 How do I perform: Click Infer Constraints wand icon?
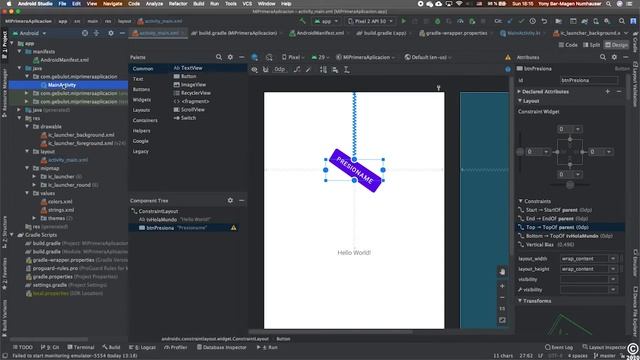click(x=308, y=70)
